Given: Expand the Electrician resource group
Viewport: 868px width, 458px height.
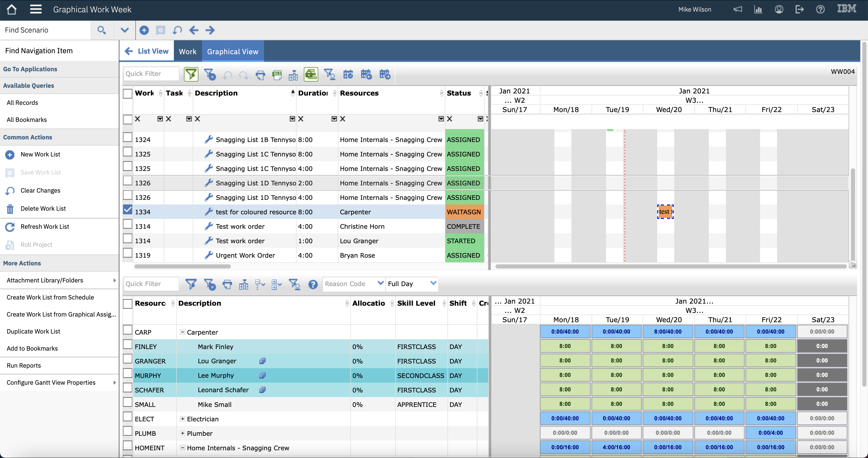Looking at the screenshot, I should pyautogui.click(x=182, y=419).
